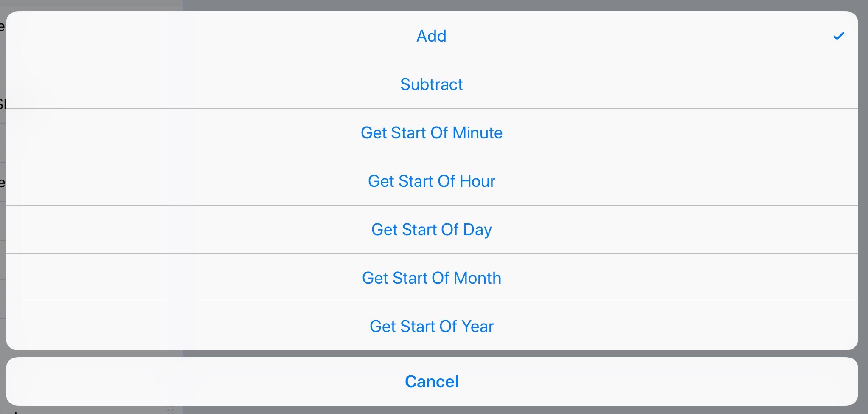Click the blue checkmark beside Add

click(839, 36)
